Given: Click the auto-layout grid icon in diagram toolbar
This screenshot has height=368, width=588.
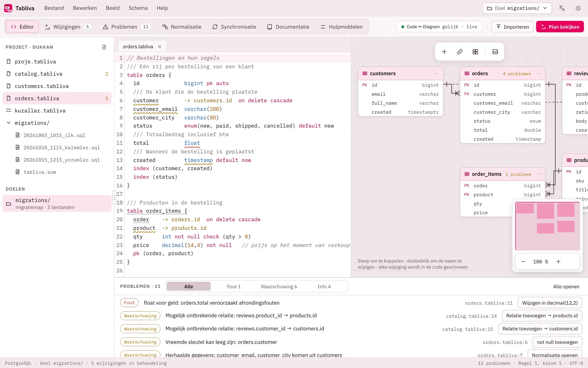Looking at the screenshot, I should (475, 52).
